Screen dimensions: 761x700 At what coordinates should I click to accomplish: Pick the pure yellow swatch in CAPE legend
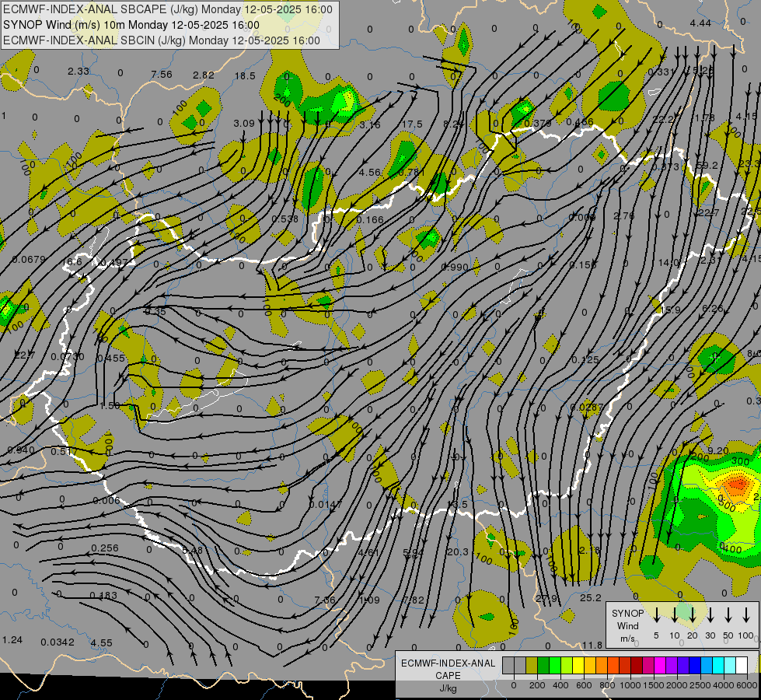(x=578, y=666)
